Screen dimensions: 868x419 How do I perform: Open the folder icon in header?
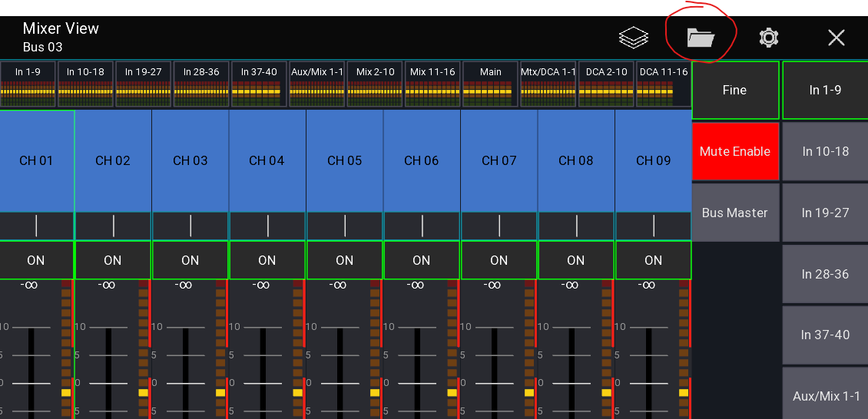[701, 38]
